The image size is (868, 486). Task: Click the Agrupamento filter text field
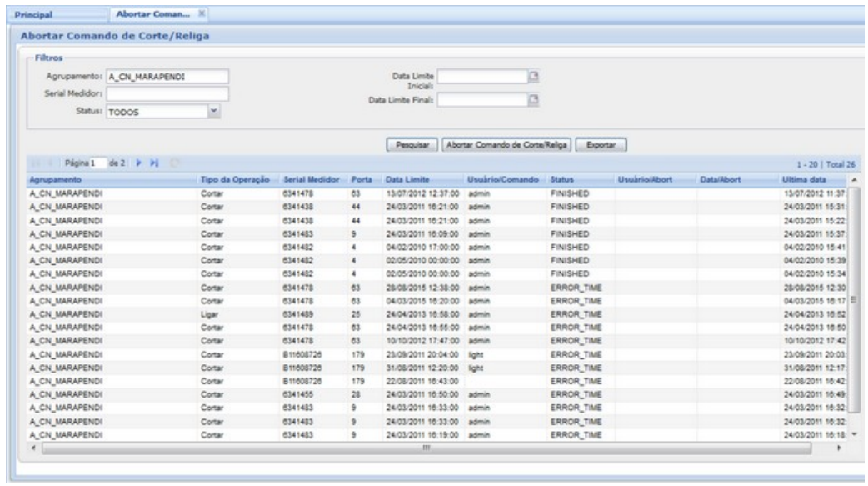167,78
